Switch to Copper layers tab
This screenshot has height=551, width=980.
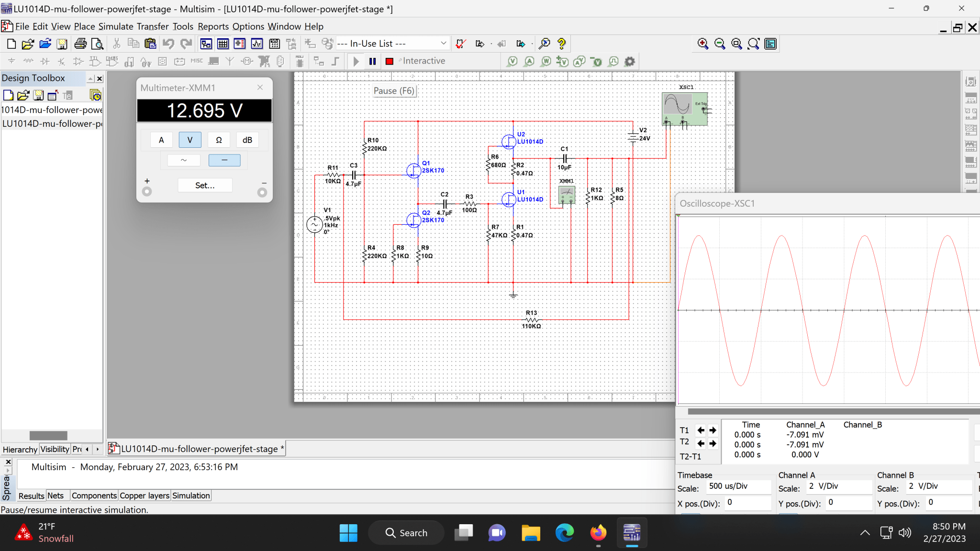point(145,496)
